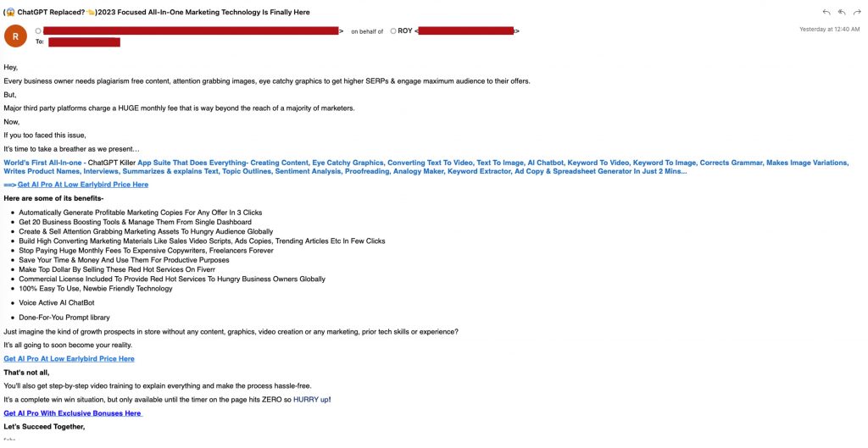This screenshot has width=868, height=448.
Task: Click the redacted sender email address
Action: point(191,30)
